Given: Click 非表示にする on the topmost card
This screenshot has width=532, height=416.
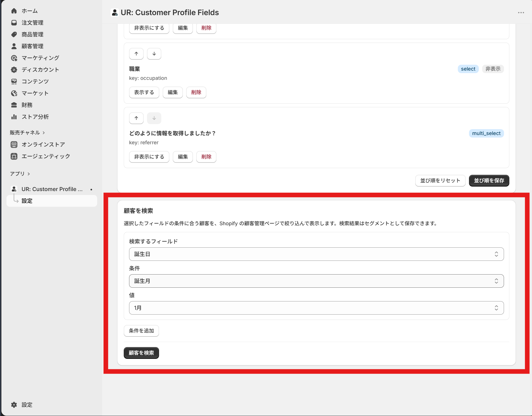Looking at the screenshot, I should point(149,28).
